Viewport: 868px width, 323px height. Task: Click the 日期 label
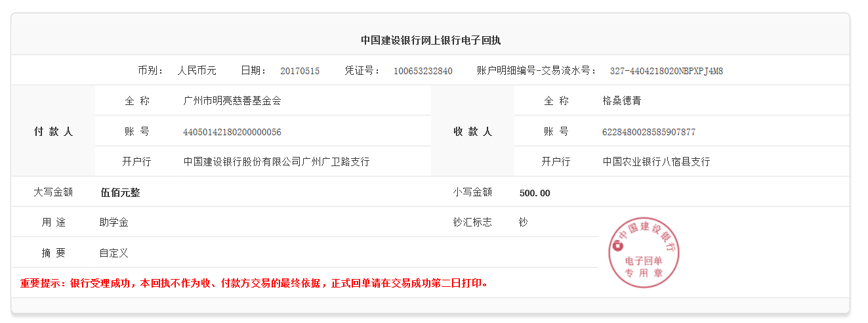coord(254,70)
